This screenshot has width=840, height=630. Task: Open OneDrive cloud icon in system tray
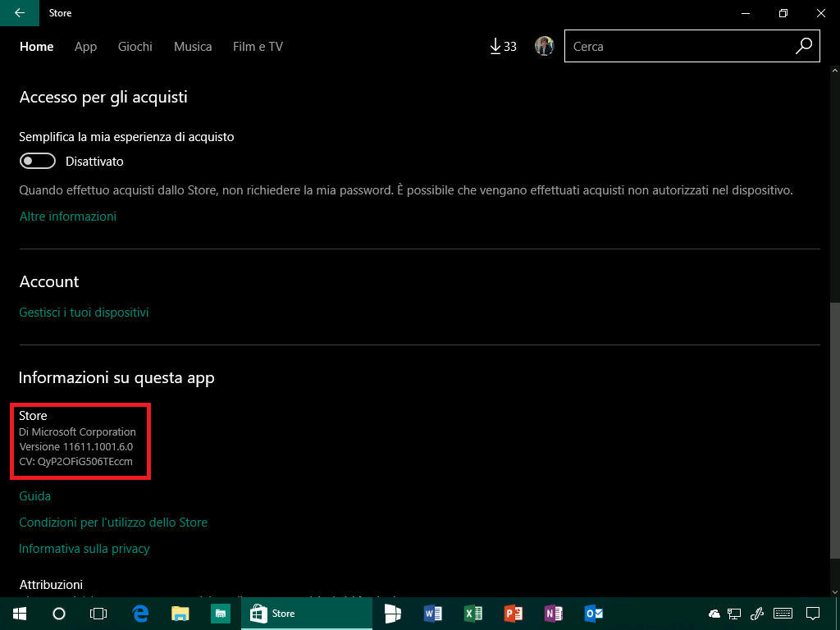pyautogui.click(x=714, y=614)
